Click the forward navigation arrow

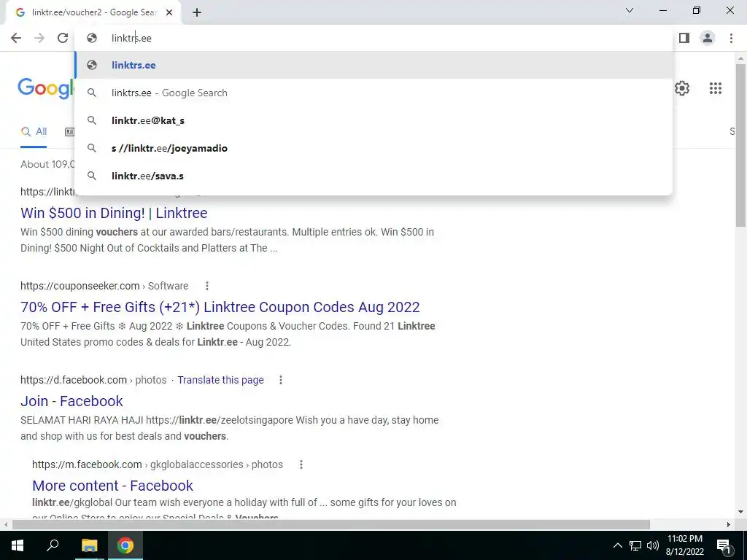point(39,38)
